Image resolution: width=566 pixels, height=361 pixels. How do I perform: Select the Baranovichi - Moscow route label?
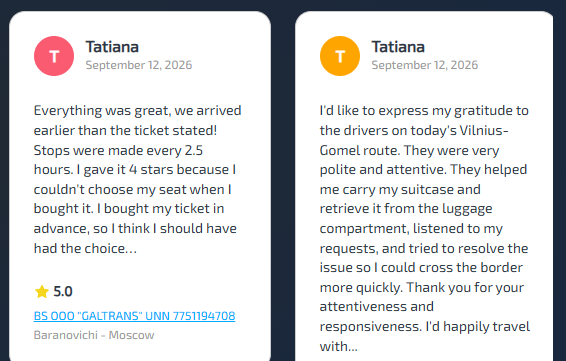point(94,335)
